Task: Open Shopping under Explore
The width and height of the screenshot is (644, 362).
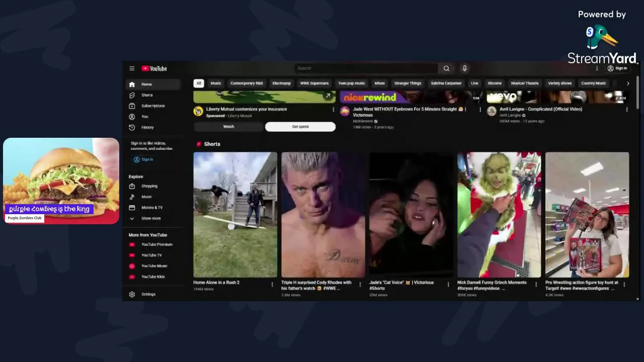Action: click(x=152, y=186)
